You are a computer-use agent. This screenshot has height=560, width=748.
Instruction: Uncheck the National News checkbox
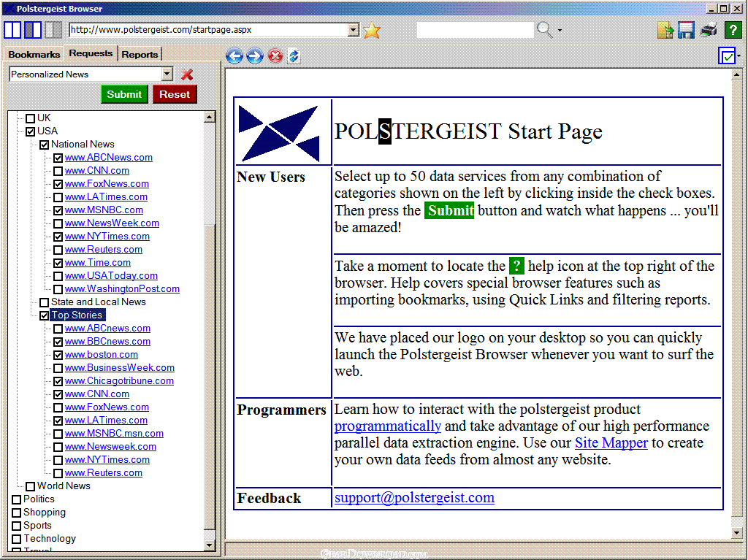(x=45, y=145)
